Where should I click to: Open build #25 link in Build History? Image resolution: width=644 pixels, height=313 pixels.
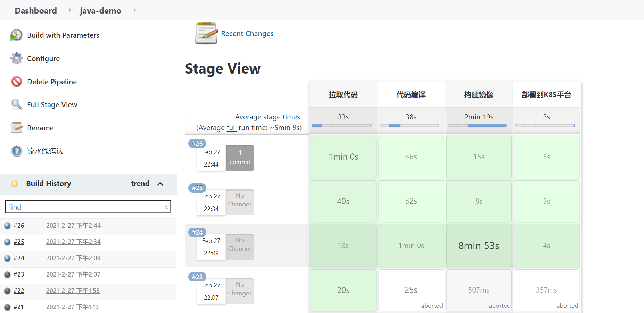19,242
